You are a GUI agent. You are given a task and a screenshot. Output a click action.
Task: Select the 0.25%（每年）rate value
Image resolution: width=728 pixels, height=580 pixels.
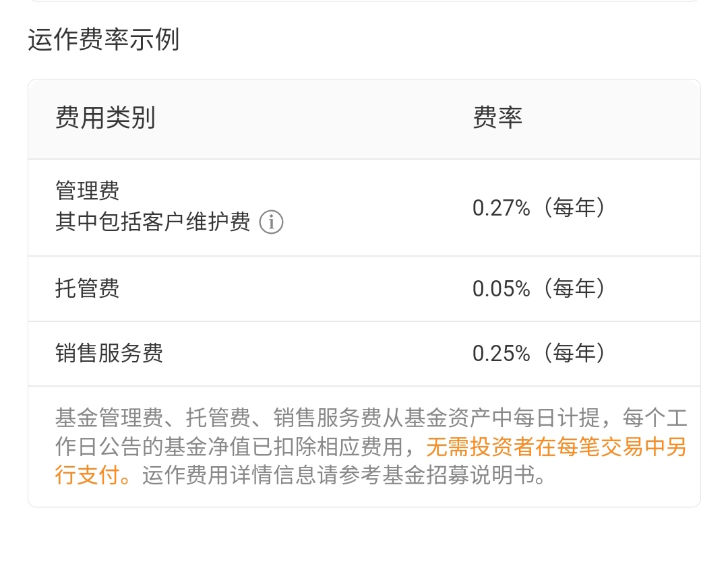click(x=539, y=353)
